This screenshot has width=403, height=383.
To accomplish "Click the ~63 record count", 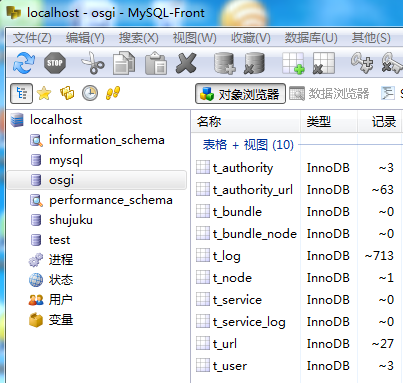I will [383, 190].
